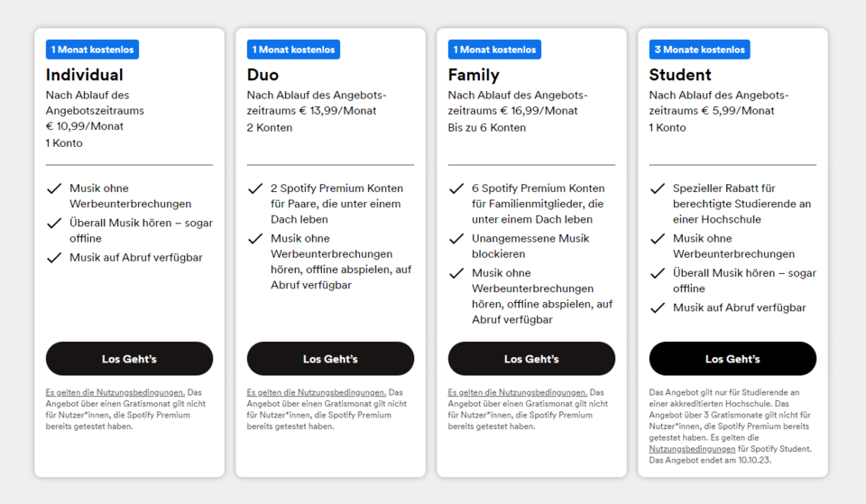The height and width of the screenshot is (504, 866).
Task: Click Individual plan's "Überall Musik hören" checkmark
Action: (x=54, y=223)
